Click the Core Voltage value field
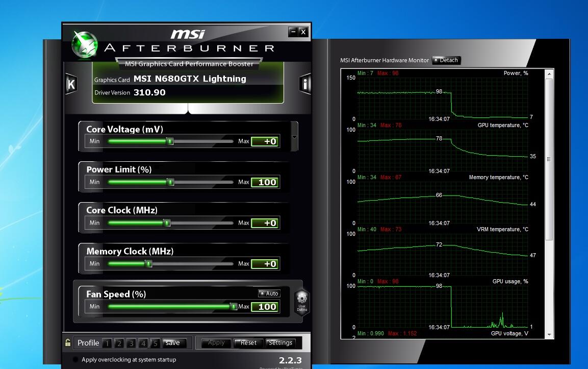This screenshot has height=369, width=588. [265, 141]
